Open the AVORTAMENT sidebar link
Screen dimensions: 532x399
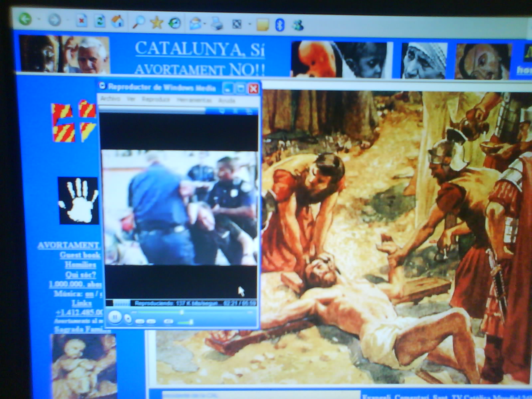pos(69,245)
